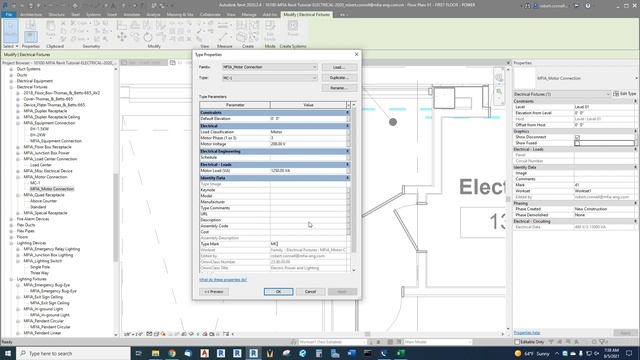Switch to the active Revit taskbar icon

pyautogui.click(x=253, y=353)
